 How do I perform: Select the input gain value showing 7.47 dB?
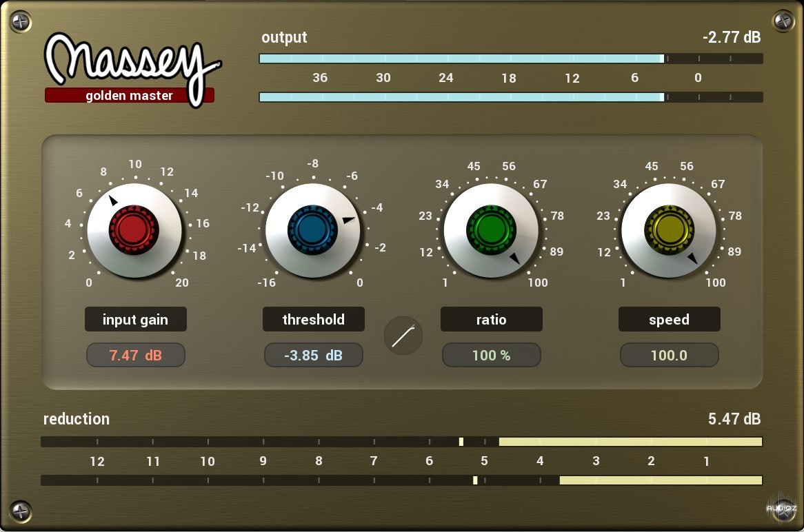click(x=135, y=355)
